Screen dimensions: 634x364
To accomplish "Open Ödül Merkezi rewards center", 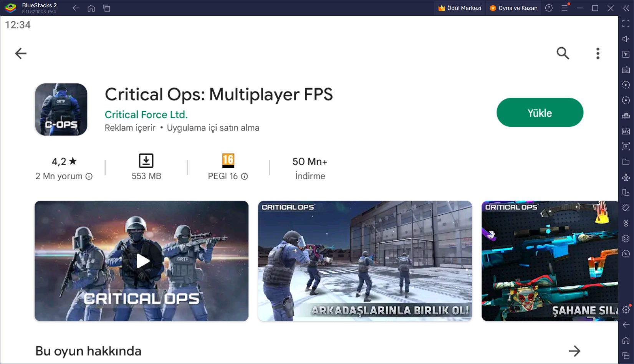I will [x=460, y=8].
